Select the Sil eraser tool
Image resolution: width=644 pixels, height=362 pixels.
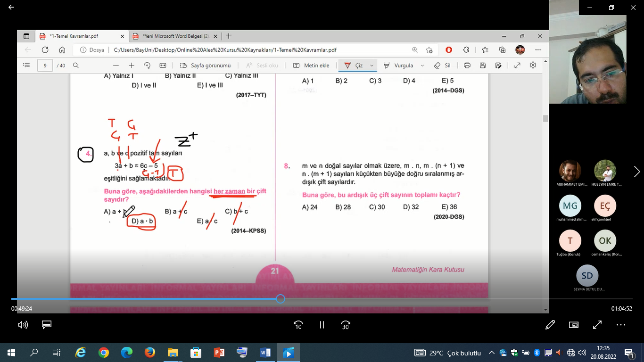(x=442, y=66)
